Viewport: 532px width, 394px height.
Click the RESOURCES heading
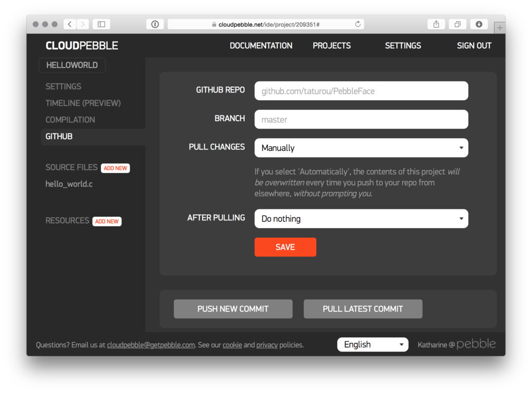coord(67,220)
